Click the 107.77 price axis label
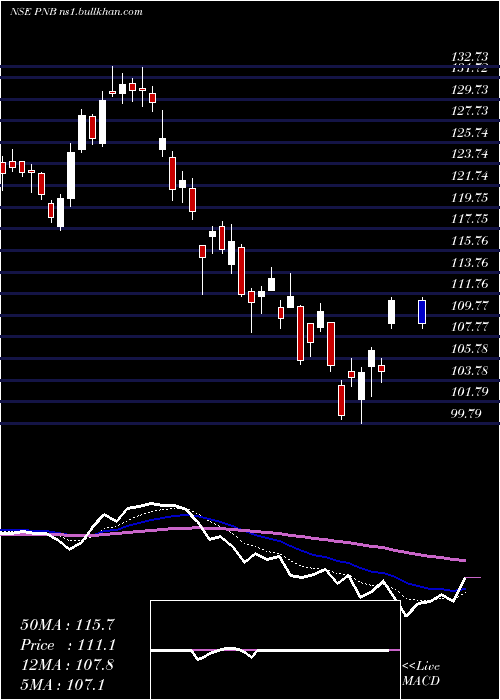The image size is (500, 700). (x=470, y=327)
